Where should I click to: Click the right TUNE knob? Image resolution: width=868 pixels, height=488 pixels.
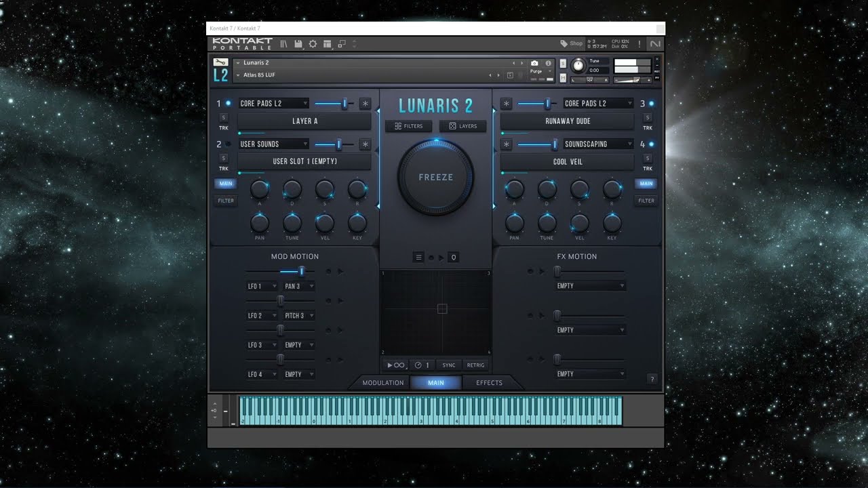pyautogui.click(x=547, y=222)
